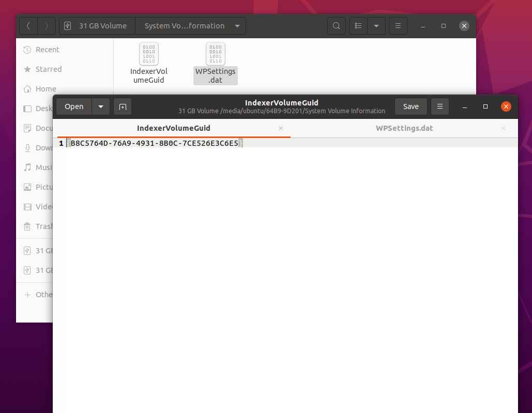
Task: Switch to the WPSettings.dat tab
Action: coord(404,128)
